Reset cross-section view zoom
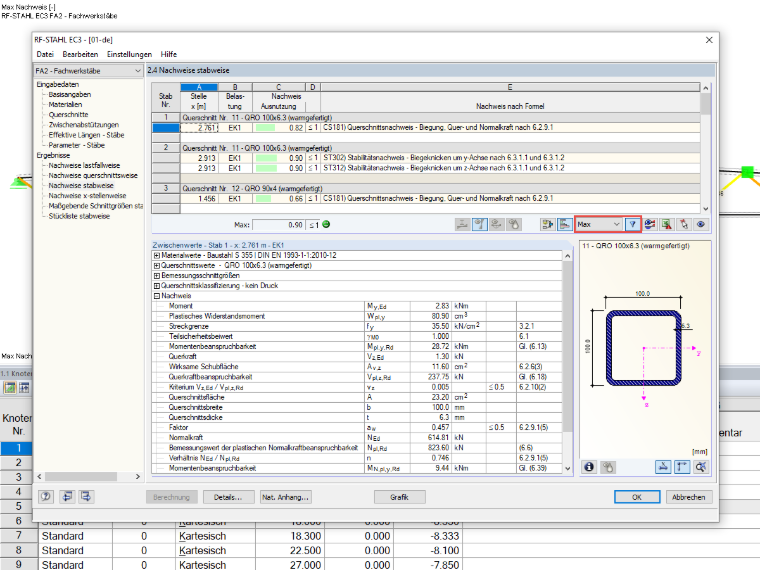This screenshot has width=760, height=570. 701,467
